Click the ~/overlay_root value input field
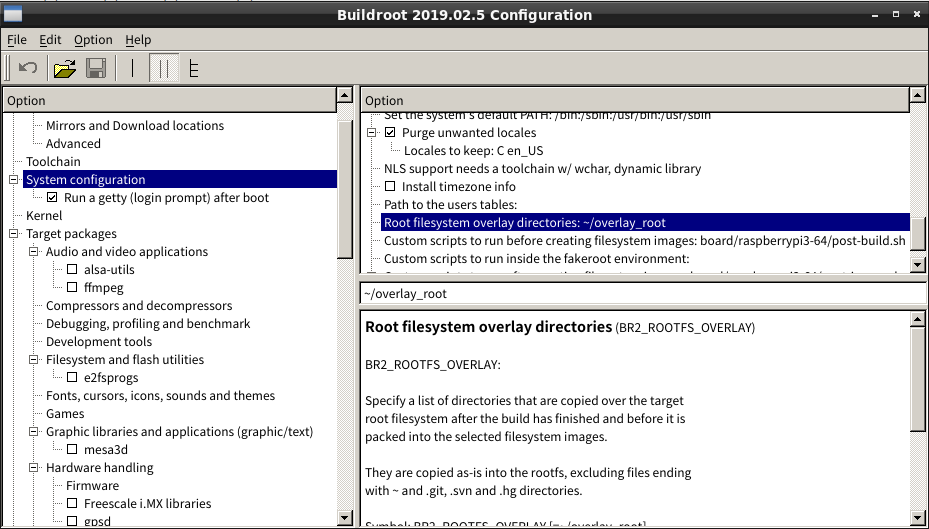The height and width of the screenshot is (529, 929). pos(644,294)
